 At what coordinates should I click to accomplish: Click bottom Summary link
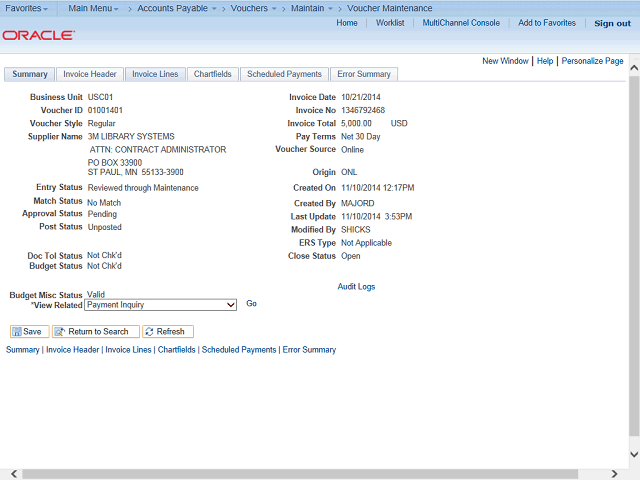pos(22,350)
